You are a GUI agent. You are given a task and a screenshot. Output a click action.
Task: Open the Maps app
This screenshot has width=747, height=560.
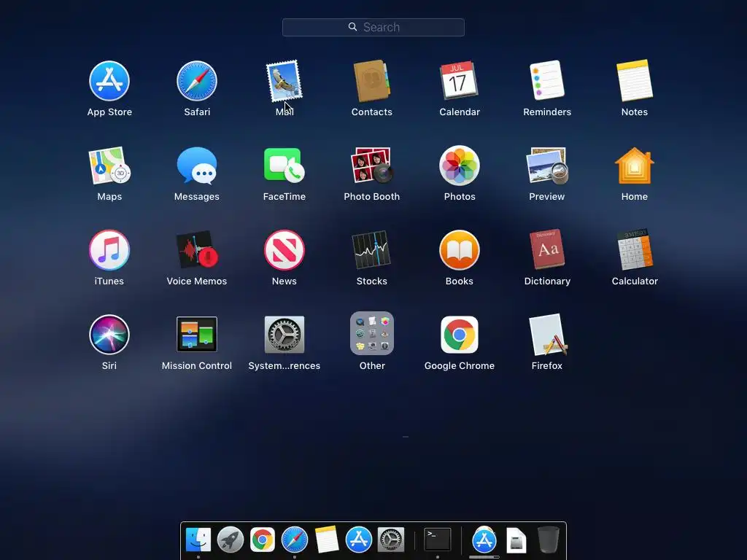109,166
